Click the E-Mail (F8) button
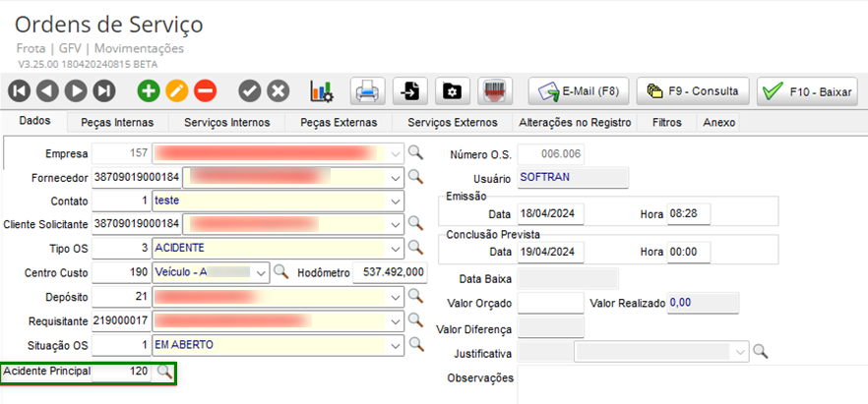This screenshot has height=404, width=868. [x=579, y=91]
